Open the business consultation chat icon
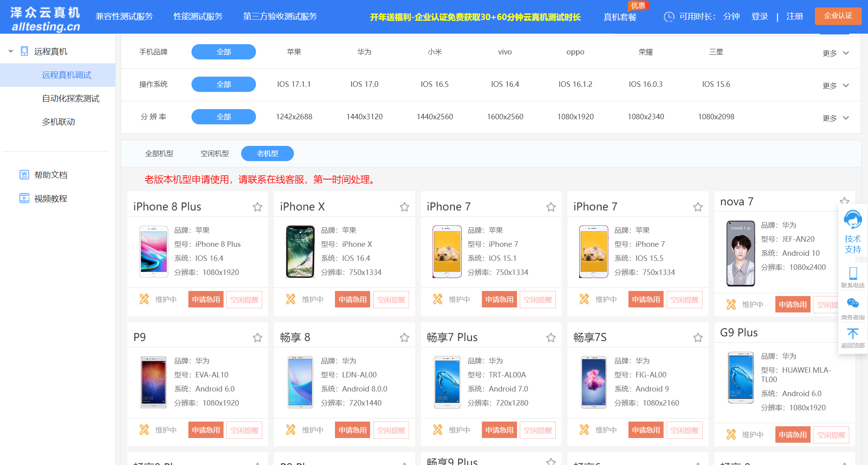Screen dimensions: 868x465 click(853, 303)
